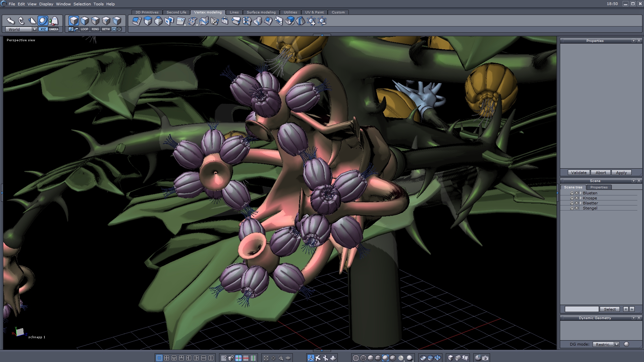Click the LOOP selection button

pyautogui.click(x=85, y=29)
